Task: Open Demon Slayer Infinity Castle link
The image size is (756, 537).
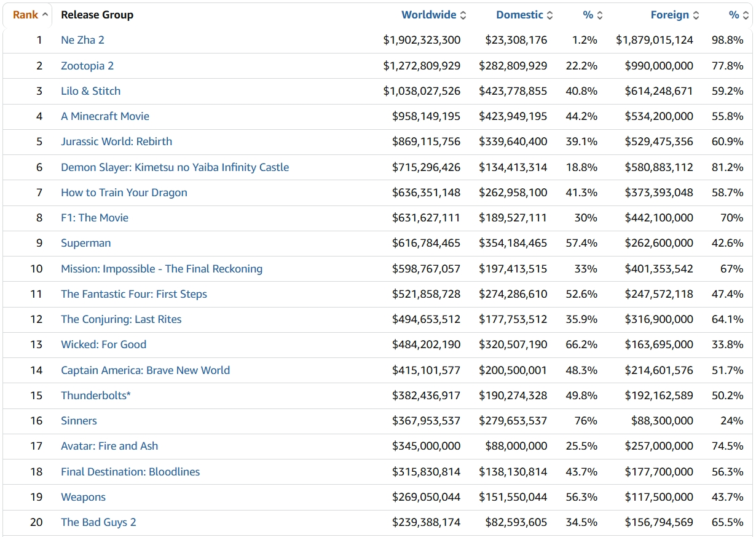Action: tap(175, 167)
